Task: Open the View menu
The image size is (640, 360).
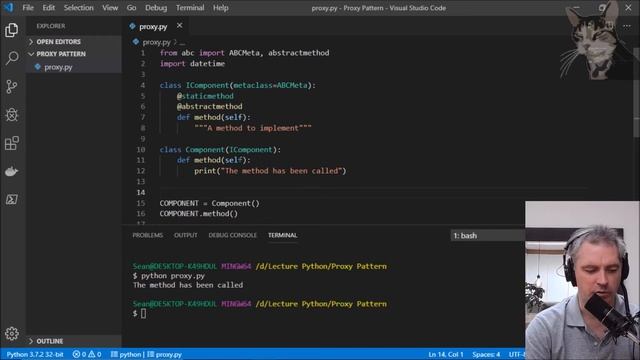Action: tap(110, 8)
